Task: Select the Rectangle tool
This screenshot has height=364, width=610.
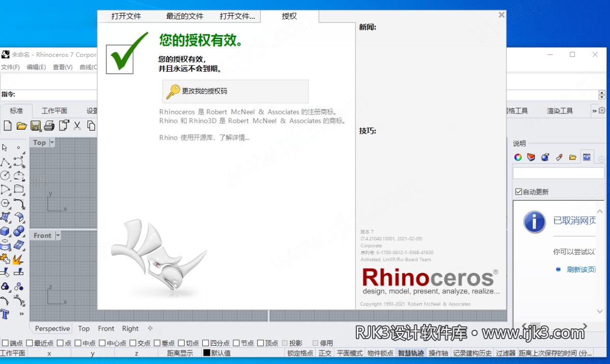Action: pyautogui.click(x=19, y=190)
